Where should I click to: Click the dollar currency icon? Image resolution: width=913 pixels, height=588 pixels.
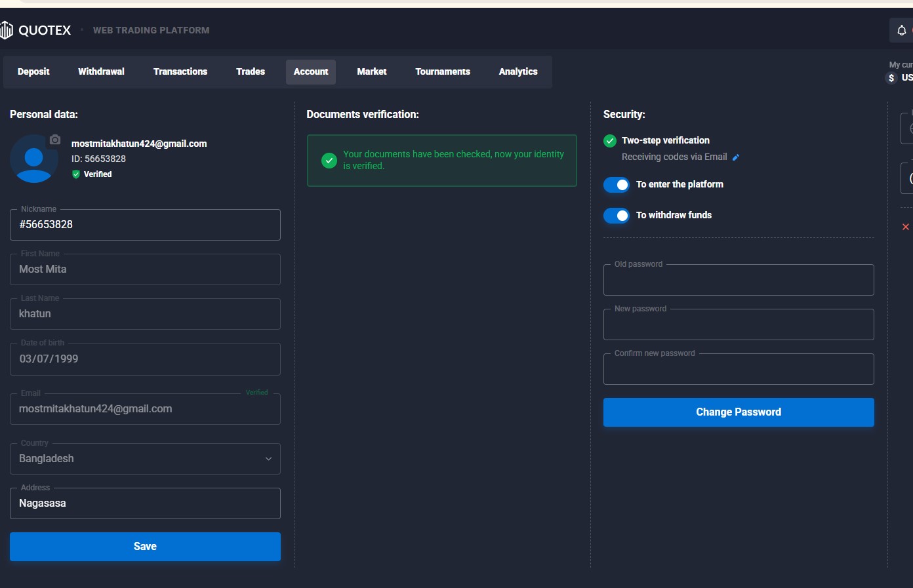[x=891, y=78]
